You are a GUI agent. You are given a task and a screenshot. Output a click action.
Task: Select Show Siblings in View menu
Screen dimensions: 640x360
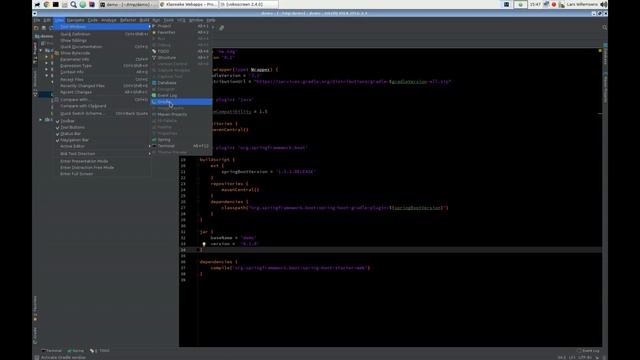[102, 40]
